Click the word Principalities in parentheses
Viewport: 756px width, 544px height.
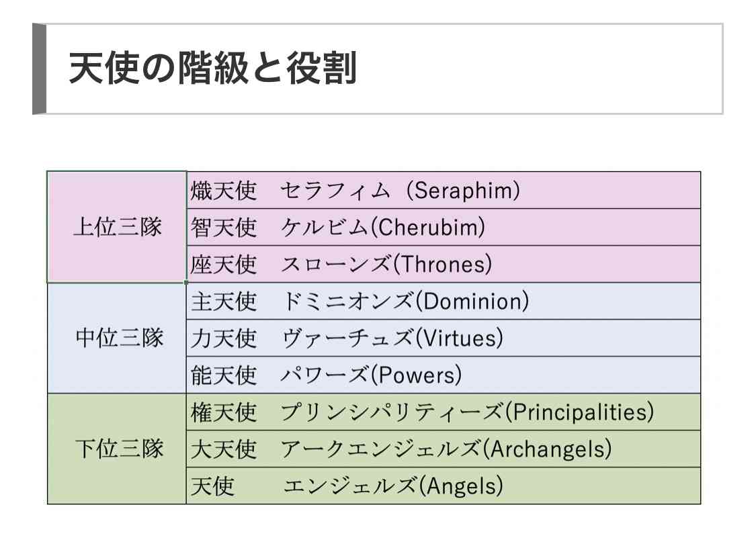point(580,412)
